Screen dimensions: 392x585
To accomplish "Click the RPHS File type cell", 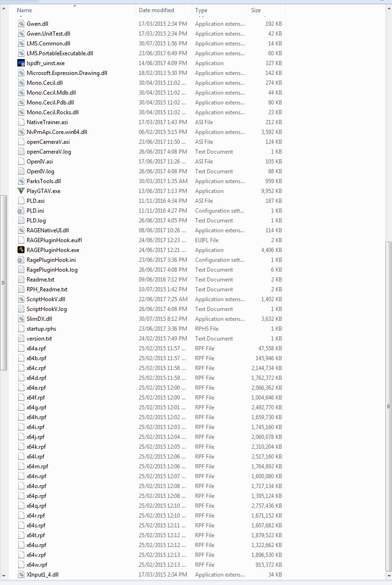I will pyautogui.click(x=207, y=328).
